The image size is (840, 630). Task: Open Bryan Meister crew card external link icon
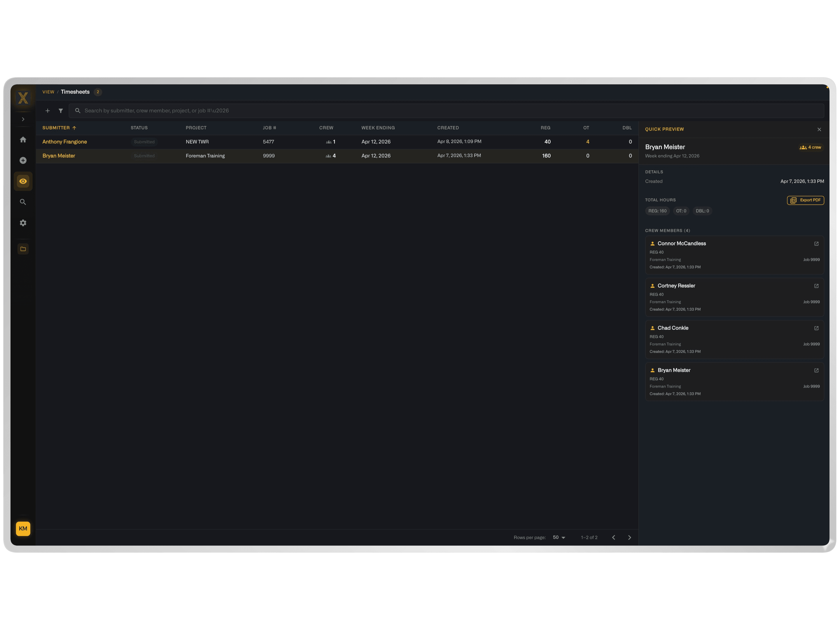coord(816,370)
